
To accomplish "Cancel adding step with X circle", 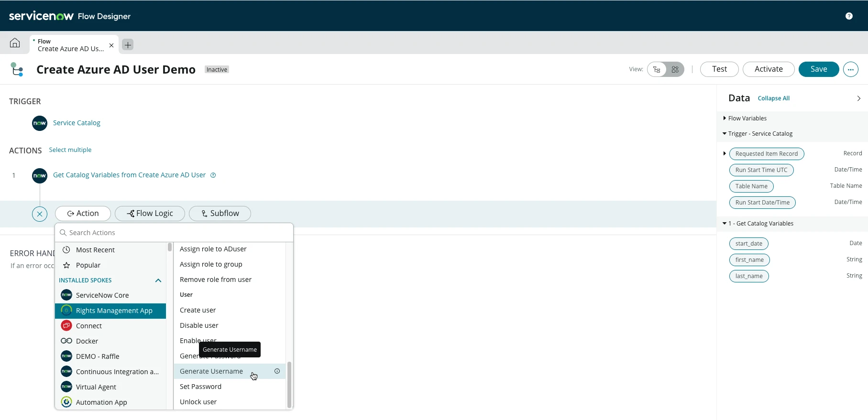I will click(40, 214).
